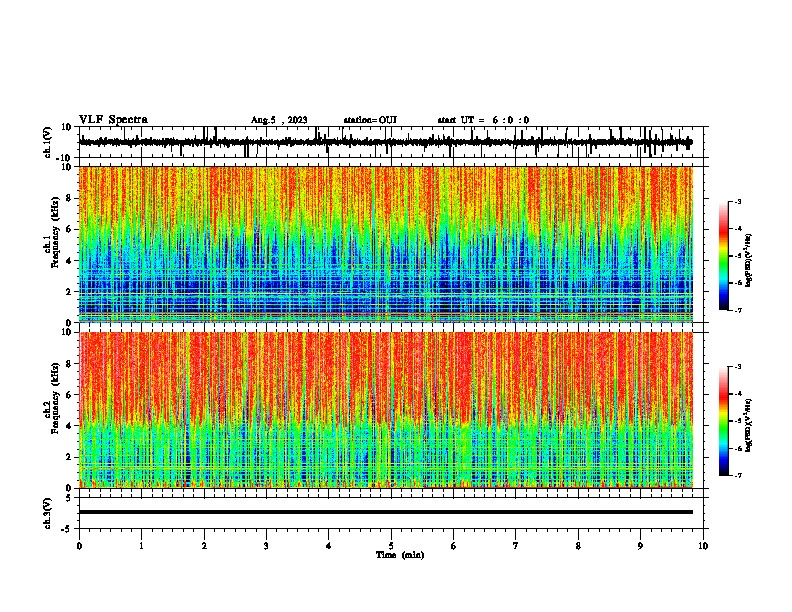Click the date text 'Aug.5 , 2023'

(279, 120)
